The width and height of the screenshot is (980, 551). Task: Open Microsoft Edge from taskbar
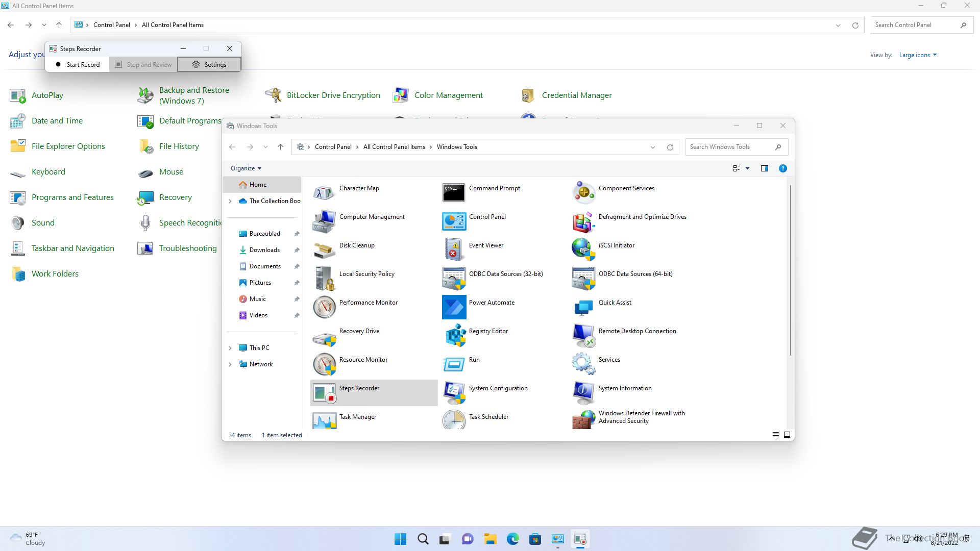pyautogui.click(x=512, y=539)
